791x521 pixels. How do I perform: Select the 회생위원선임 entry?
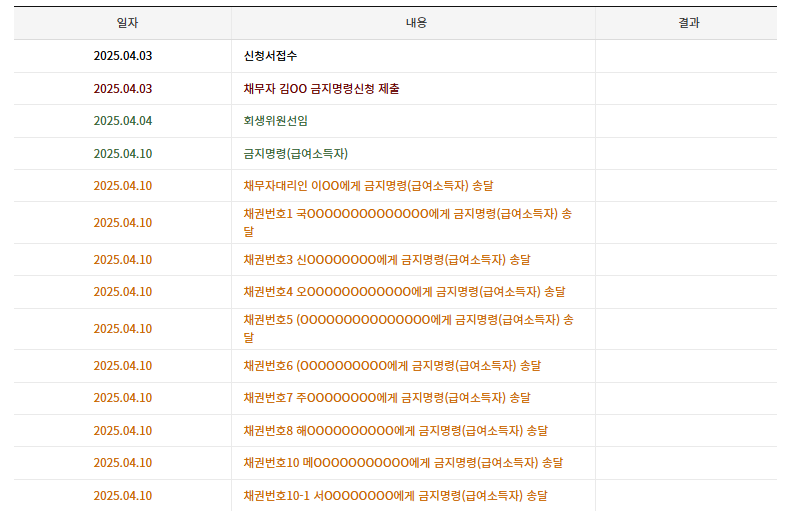[276, 121]
